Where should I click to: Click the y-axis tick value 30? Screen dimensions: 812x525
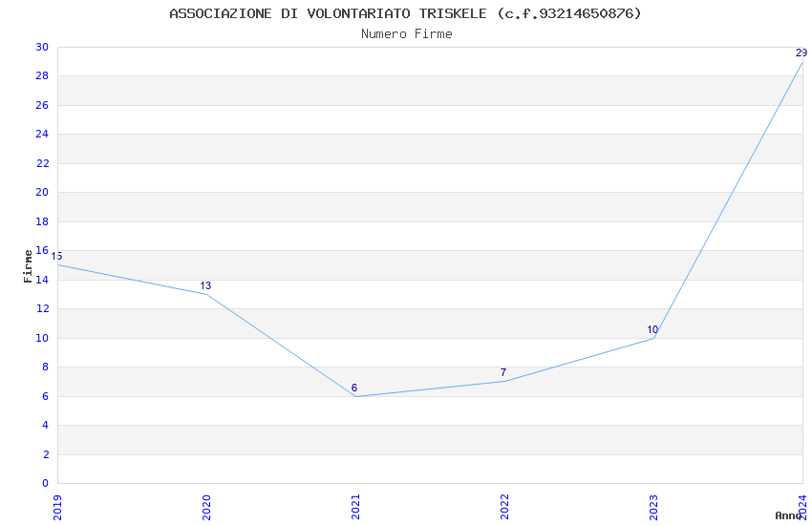click(x=42, y=47)
